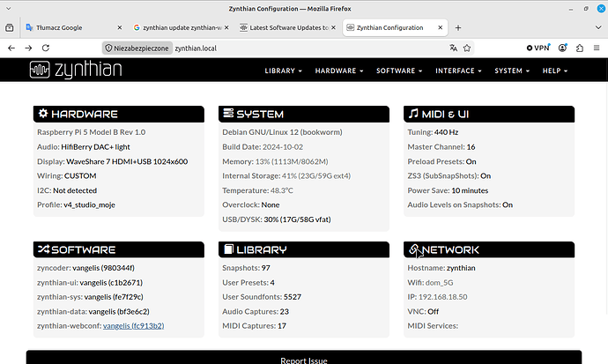Open the Firefox hamburger menu

coord(597,48)
